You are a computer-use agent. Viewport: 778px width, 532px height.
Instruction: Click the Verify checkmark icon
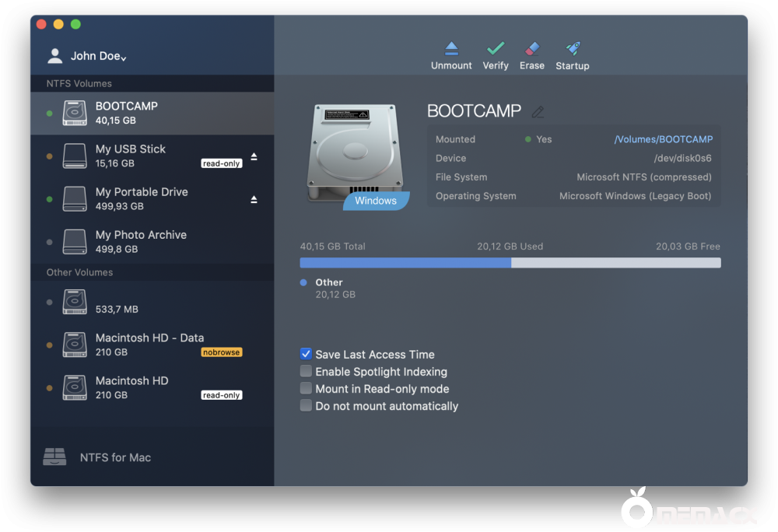coord(496,49)
